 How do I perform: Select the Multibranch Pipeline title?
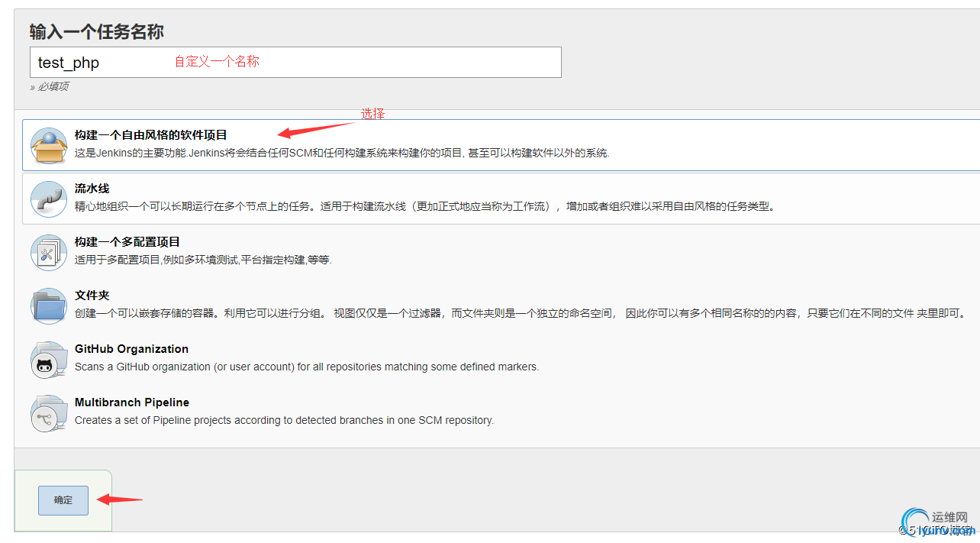(132, 402)
